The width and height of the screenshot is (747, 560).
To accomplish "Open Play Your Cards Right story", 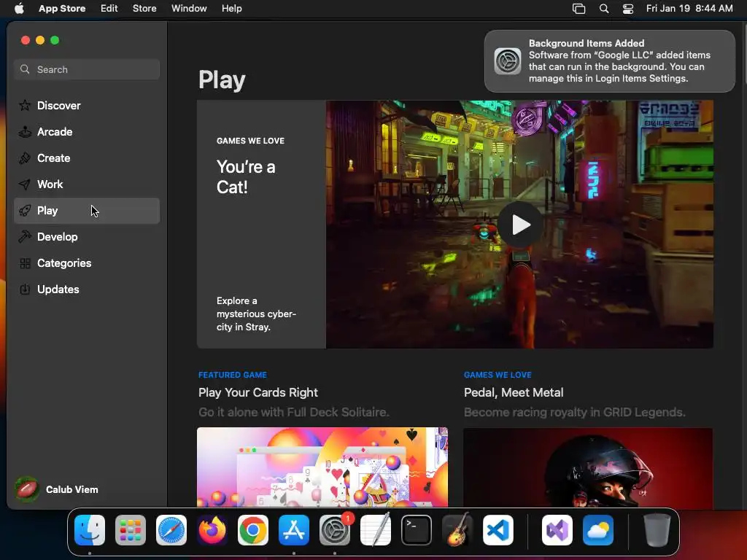I will [258, 392].
